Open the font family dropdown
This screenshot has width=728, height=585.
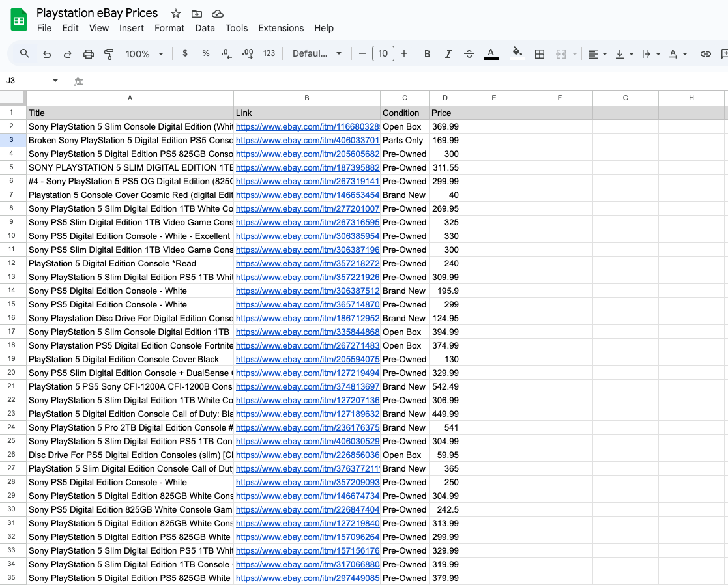(317, 53)
